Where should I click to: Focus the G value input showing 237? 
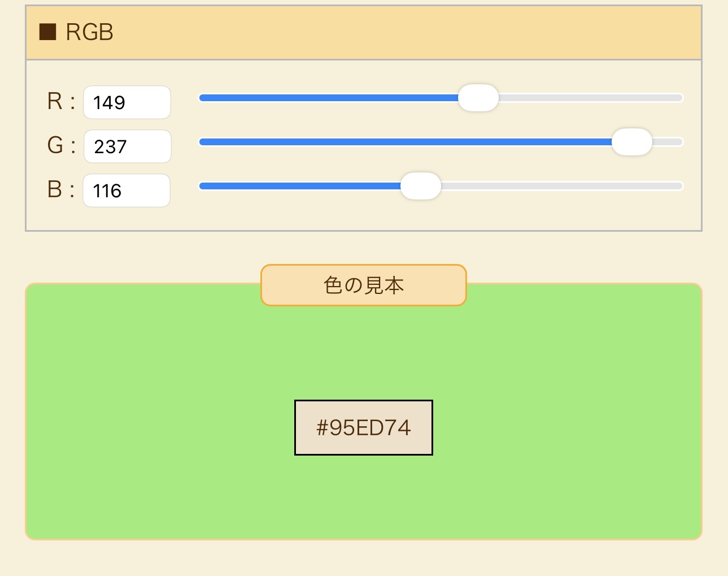tap(127, 146)
